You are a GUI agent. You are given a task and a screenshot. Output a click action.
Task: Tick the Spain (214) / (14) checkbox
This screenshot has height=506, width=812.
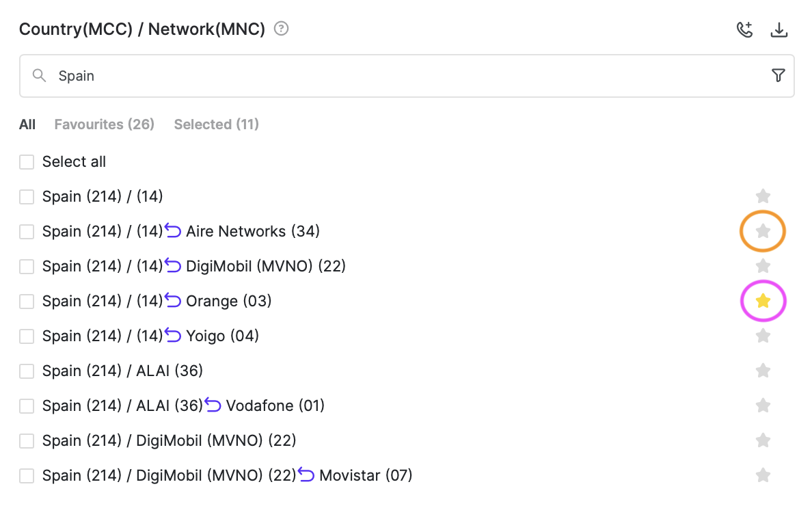click(27, 197)
